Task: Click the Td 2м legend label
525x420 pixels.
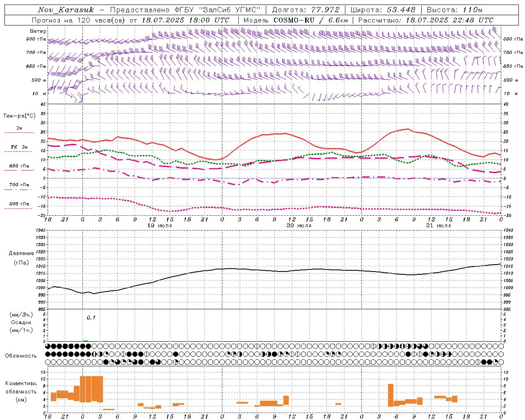Action: coord(19,147)
